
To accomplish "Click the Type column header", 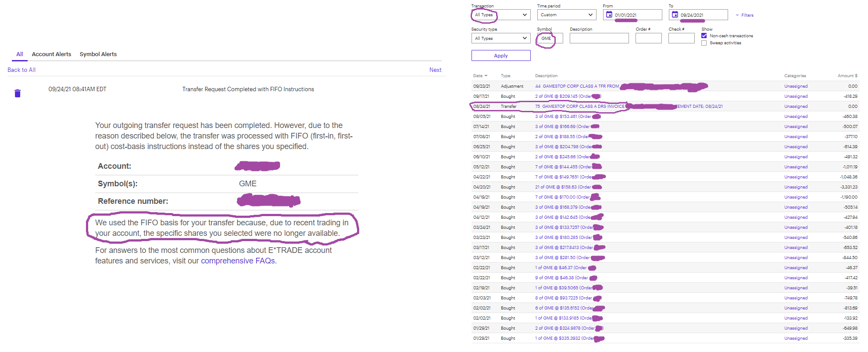I will point(506,76).
